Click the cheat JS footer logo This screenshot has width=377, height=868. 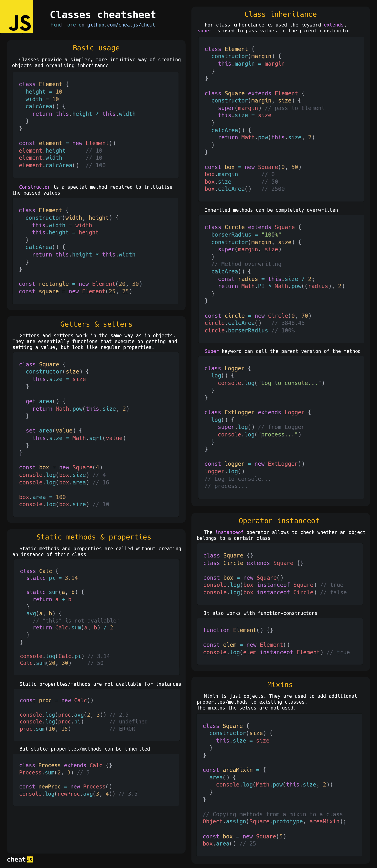coord(20,859)
